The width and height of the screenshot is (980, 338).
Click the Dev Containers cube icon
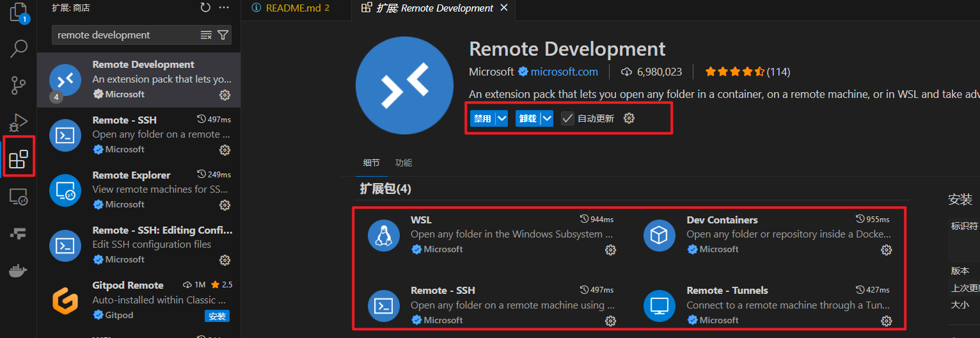(659, 235)
